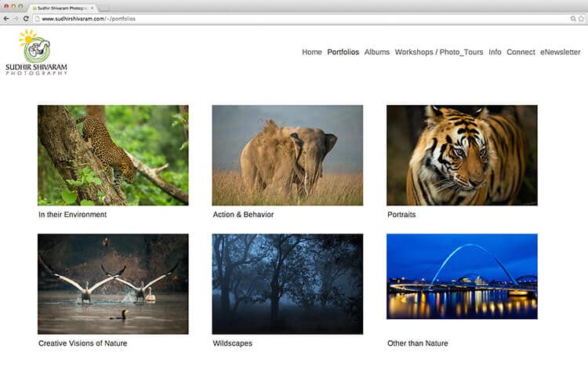Open Workshops / Photo_Tours navigation link
This screenshot has height=381, width=588.
pos(438,53)
